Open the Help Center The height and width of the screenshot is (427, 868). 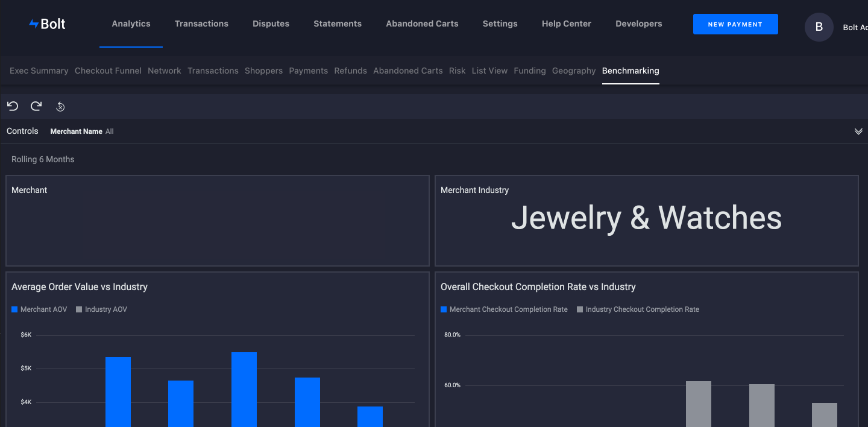[x=566, y=24]
